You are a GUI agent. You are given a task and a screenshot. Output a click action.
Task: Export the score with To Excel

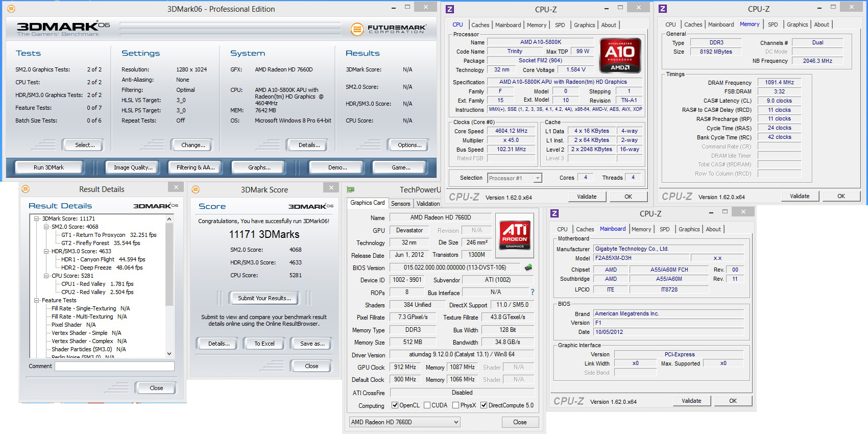[264, 344]
